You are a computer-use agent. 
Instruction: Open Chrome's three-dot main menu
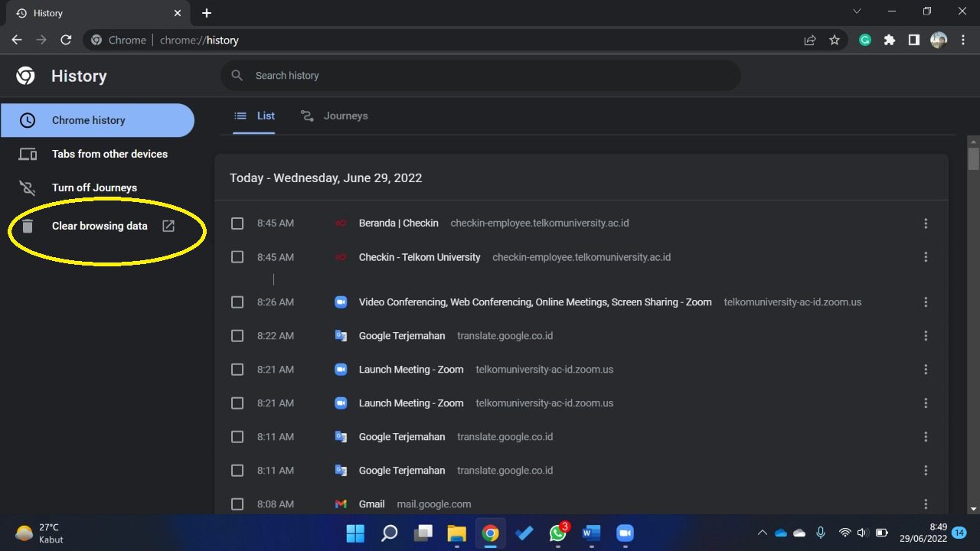pos(963,41)
